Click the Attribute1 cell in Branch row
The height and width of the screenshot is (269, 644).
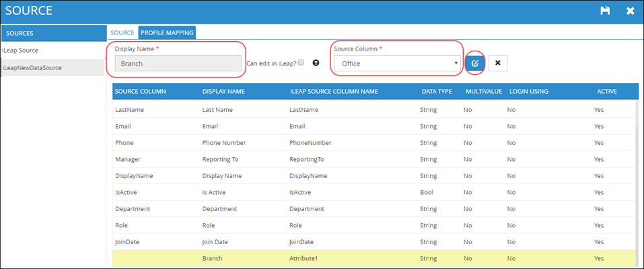tap(304, 258)
